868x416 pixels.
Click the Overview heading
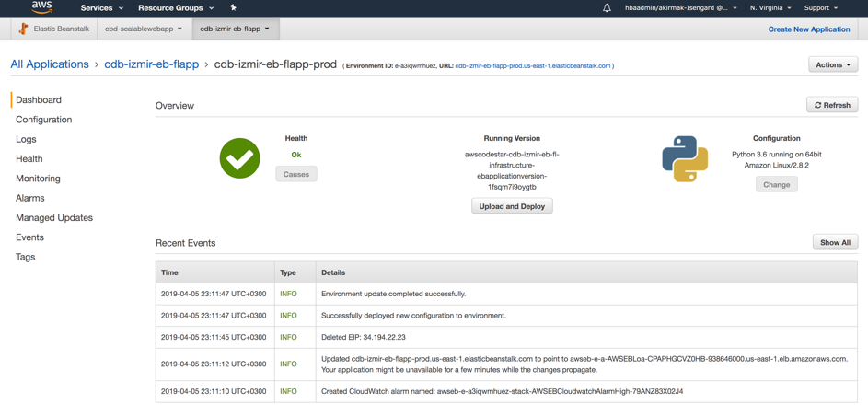point(175,105)
